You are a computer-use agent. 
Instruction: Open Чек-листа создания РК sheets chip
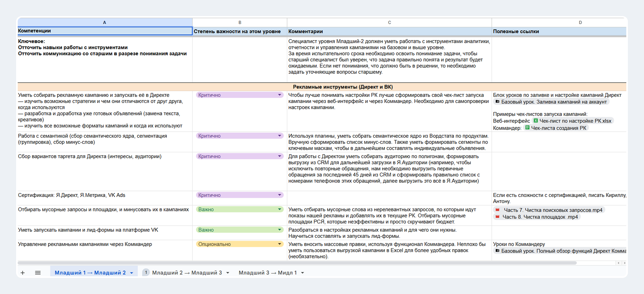click(x=556, y=128)
